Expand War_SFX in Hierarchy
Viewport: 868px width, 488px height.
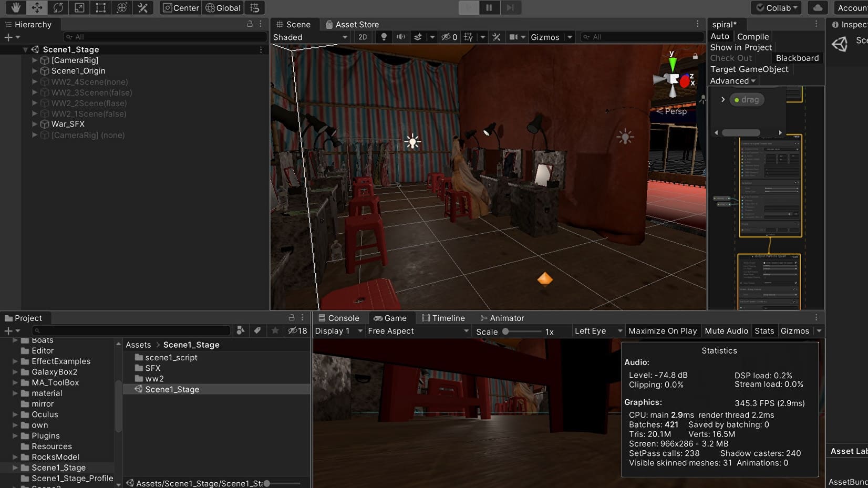(35, 124)
